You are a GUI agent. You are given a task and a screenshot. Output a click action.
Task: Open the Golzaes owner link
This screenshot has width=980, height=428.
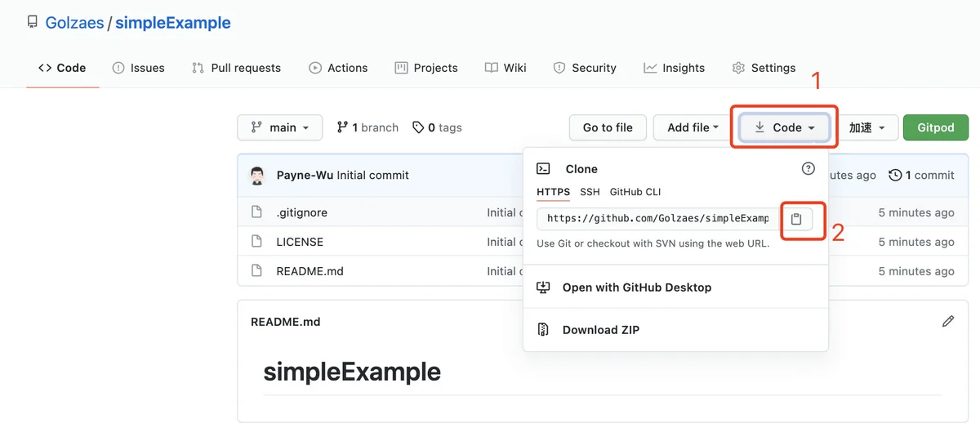click(x=74, y=23)
